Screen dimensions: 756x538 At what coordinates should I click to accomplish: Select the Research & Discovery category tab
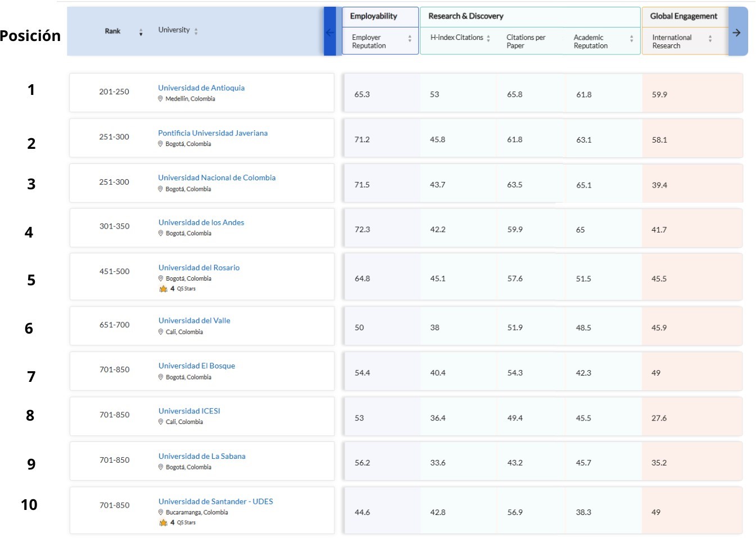pyautogui.click(x=466, y=16)
